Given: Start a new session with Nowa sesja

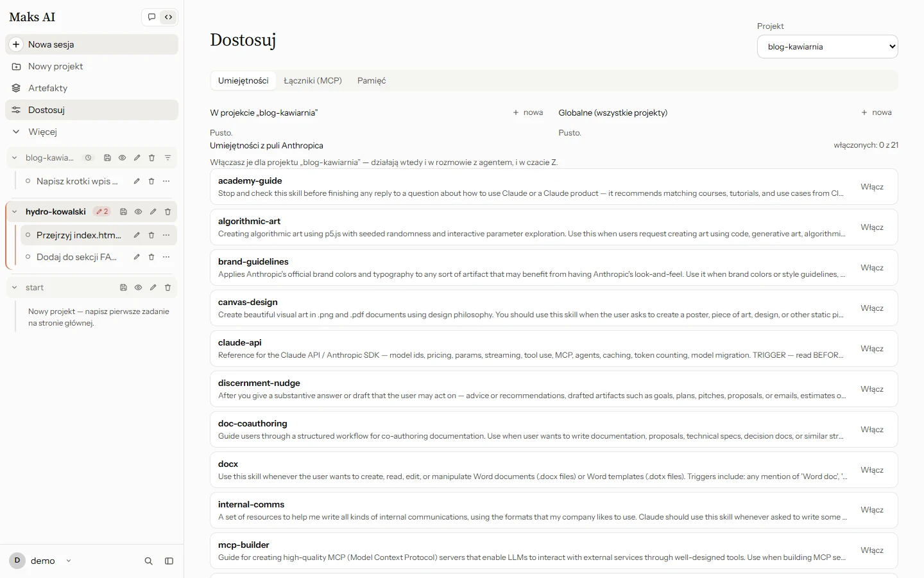Looking at the screenshot, I should [92, 44].
